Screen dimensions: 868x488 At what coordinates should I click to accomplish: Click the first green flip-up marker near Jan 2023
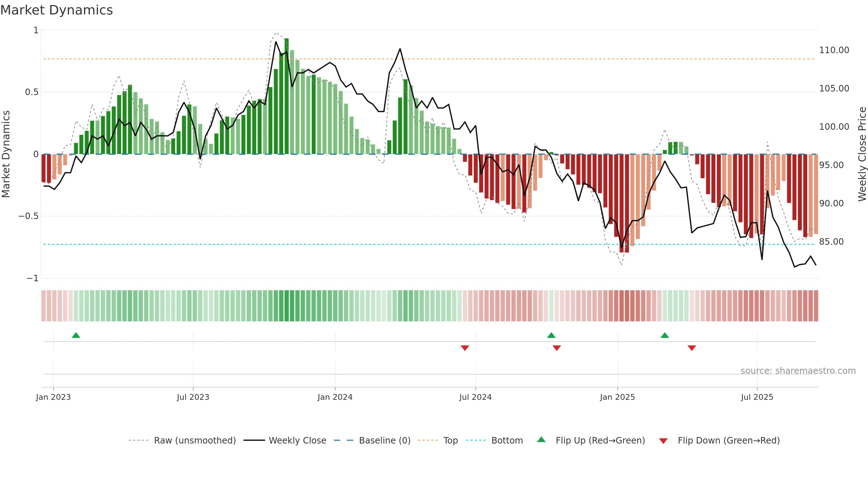pyautogui.click(x=76, y=335)
